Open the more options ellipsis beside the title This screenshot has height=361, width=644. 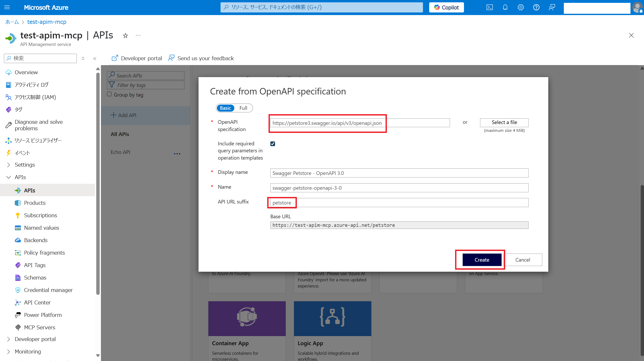(138, 35)
